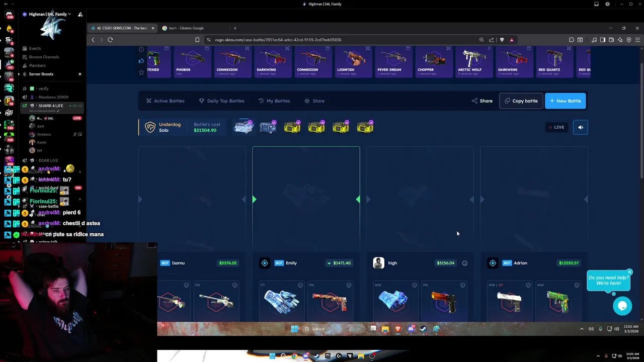Click the CHOPPER skin drop card
Viewport: 644px width, 362px height.
click(434, 61)
